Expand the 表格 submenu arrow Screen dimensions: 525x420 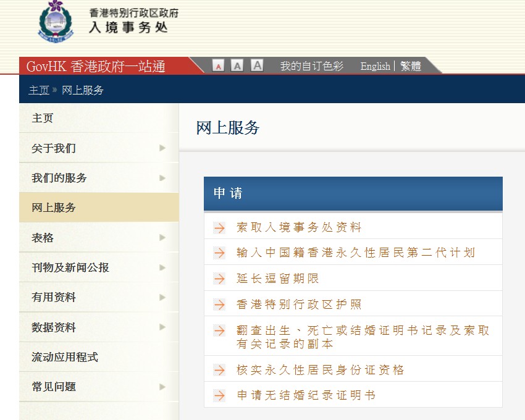162,237
